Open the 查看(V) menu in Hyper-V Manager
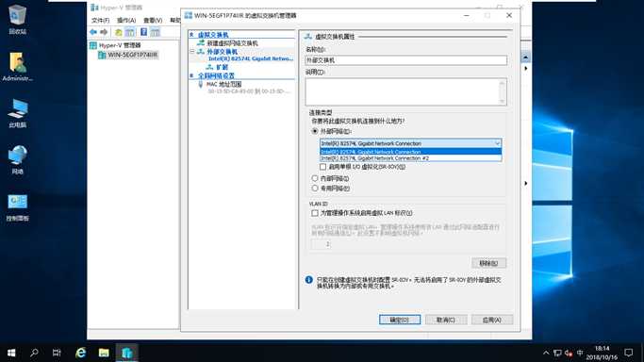 pyautogui.click(x=153, y=20)
